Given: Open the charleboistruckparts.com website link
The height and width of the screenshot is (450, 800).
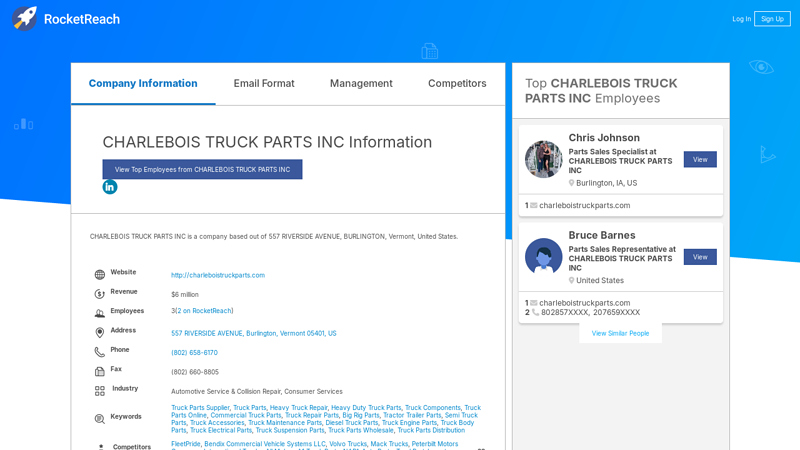Looking at the screenshot, I should click(x=218, y=275).
